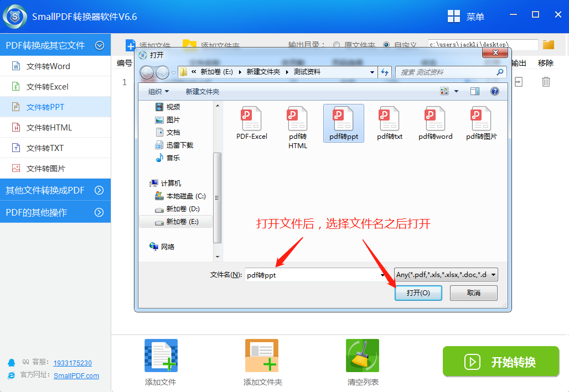Click the PDF-Excel file icon
Viewport: 569px width, 392px height.
point(251,119)
